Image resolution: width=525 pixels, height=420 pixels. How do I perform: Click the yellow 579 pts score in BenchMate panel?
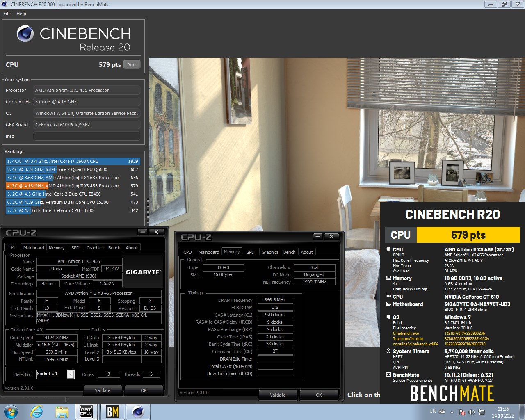click(x=468, y=235)
